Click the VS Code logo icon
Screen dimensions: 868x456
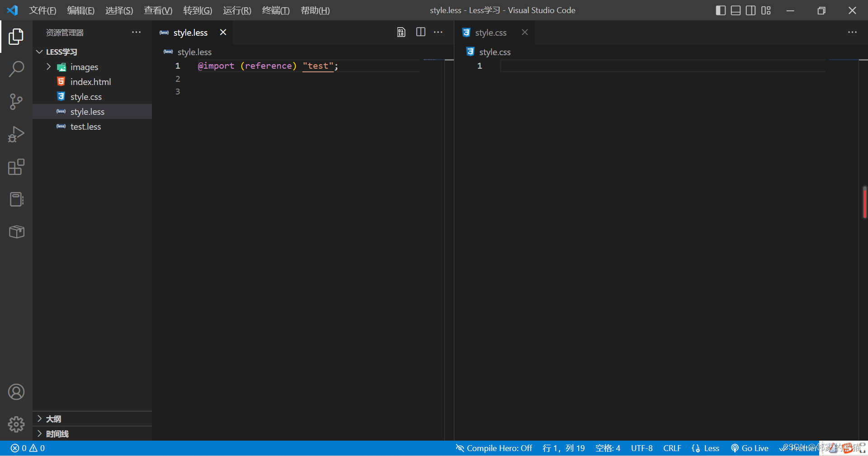click(x=13, y=10)
